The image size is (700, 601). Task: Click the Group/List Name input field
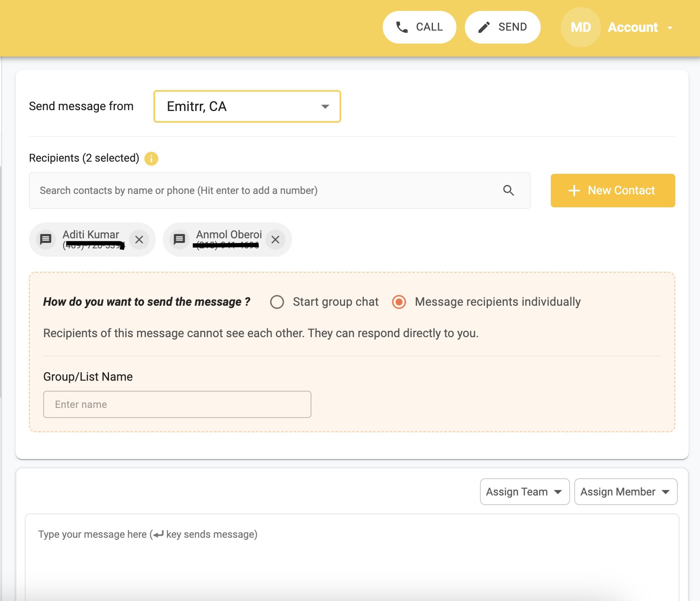point(177,405)
